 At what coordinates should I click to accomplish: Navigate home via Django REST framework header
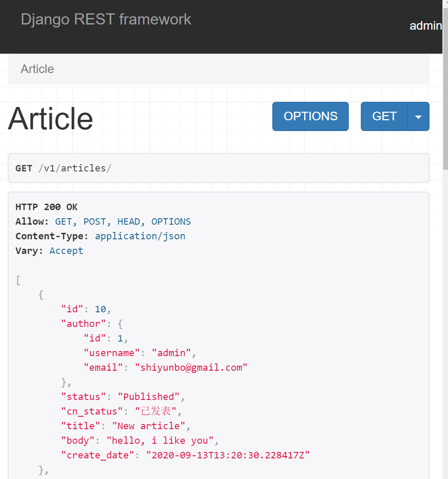coord(106,19)
